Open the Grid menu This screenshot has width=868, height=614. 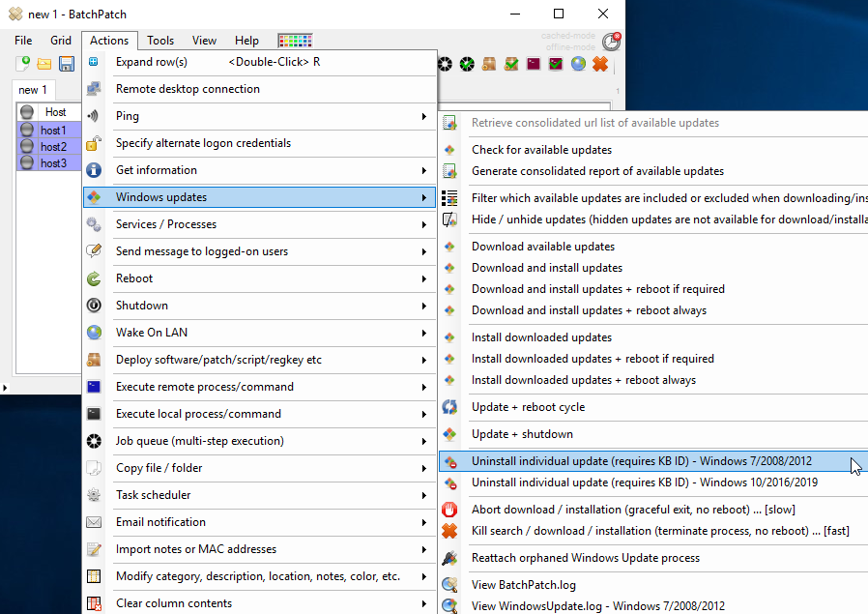[x=61, y=41]
